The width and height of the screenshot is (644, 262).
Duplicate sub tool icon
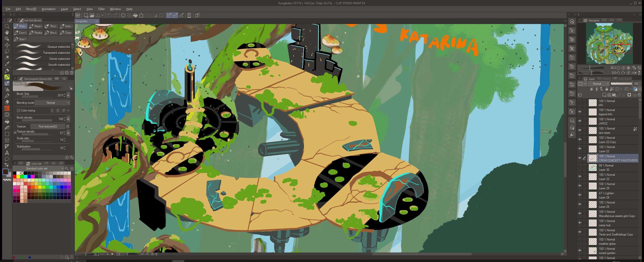click(67, 73)
